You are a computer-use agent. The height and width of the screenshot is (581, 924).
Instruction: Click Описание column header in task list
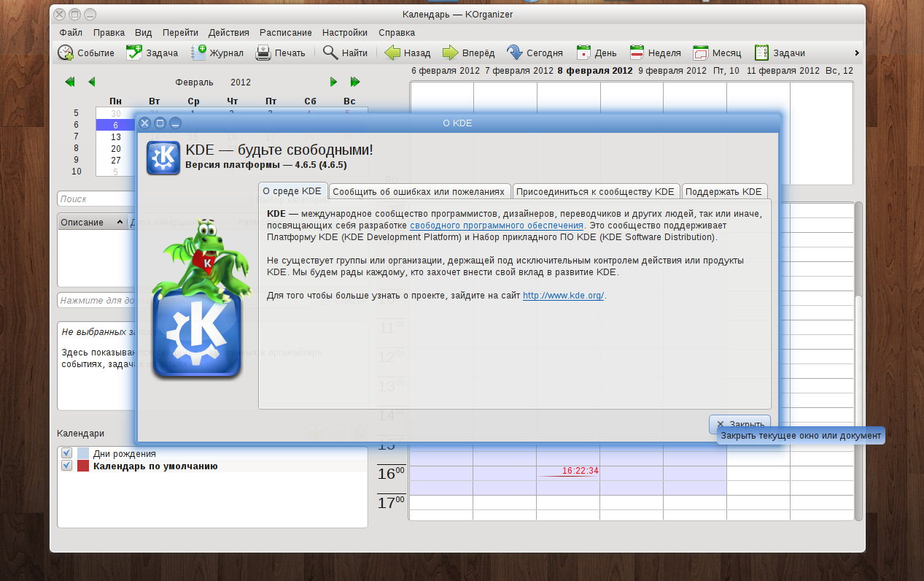click(92, 222)
